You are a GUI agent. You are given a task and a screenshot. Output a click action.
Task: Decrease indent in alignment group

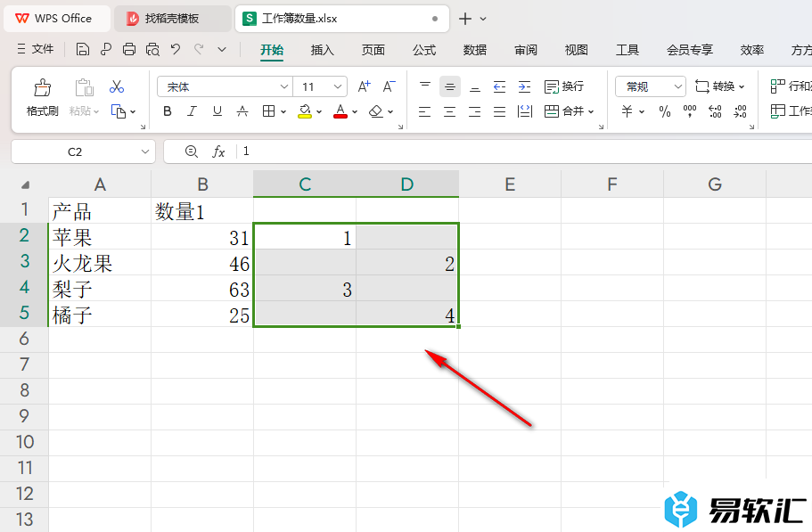[499, 86]
